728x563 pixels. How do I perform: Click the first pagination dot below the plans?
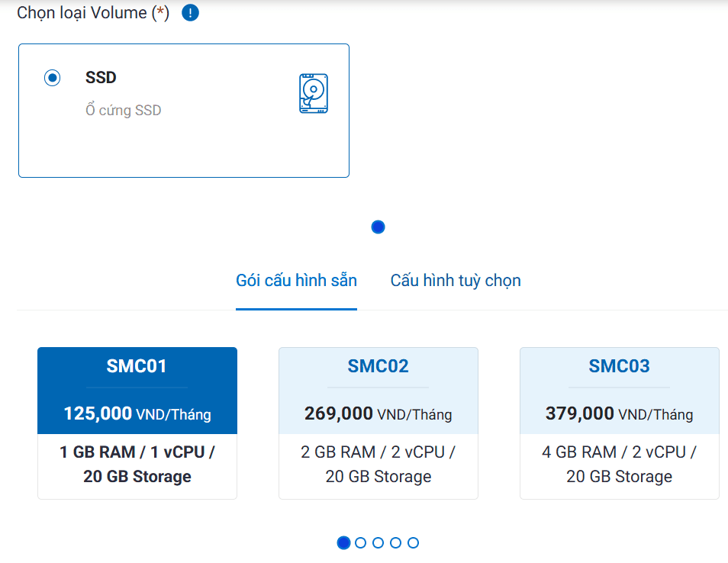coord(343,542)
